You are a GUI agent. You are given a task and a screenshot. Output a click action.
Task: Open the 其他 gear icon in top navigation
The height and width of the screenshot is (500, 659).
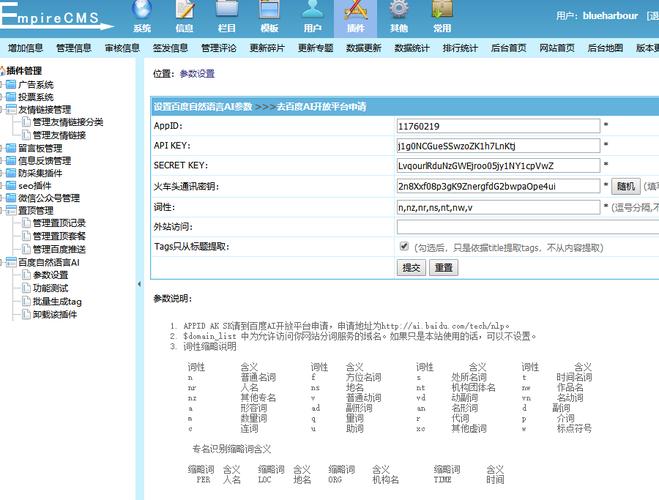click(x=399, y=9)
